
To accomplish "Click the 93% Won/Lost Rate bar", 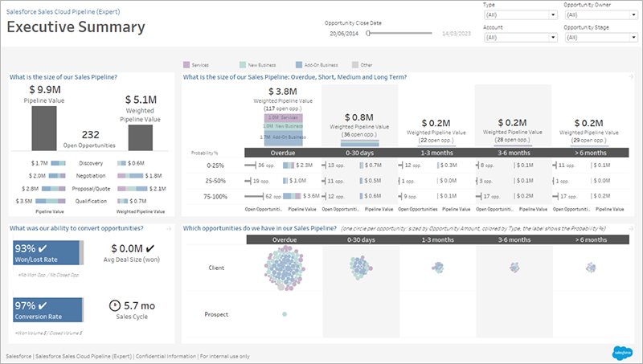I will [48, 253].
